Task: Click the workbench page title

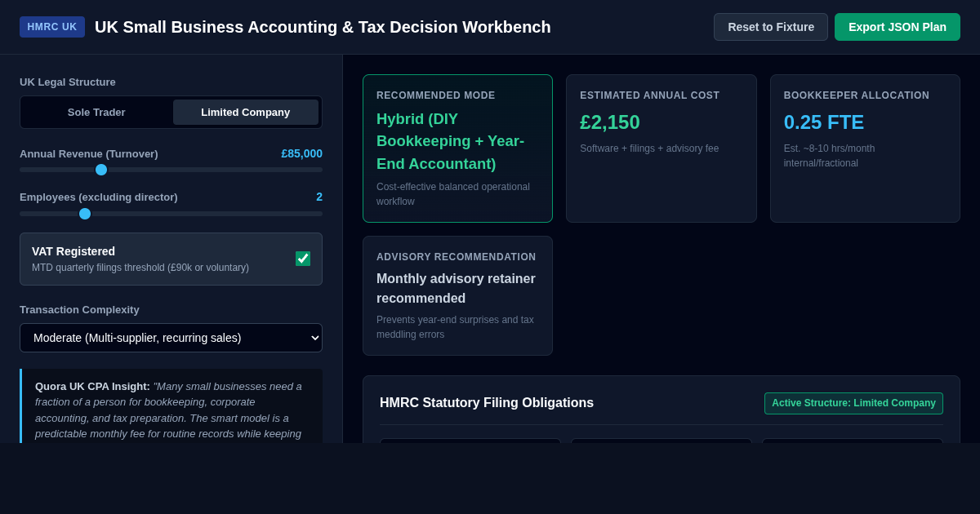Action: (323, 27)
